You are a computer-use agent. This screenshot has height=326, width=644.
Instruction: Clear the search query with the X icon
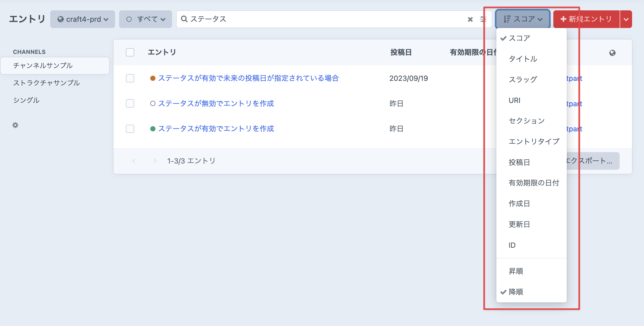[470, 19]
